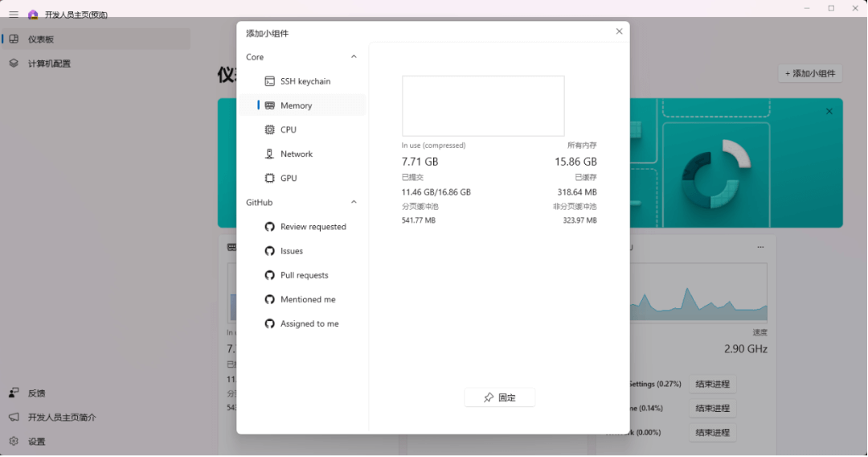Select Assigned to me widget option
This screenshot has width=868, height=457.
[309, 323]
